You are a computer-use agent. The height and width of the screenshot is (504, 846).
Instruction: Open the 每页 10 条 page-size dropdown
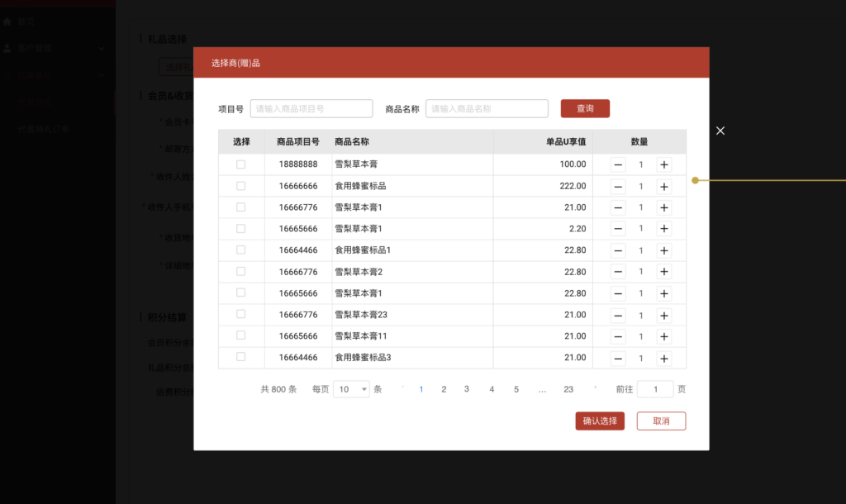[x=351, y=389]
